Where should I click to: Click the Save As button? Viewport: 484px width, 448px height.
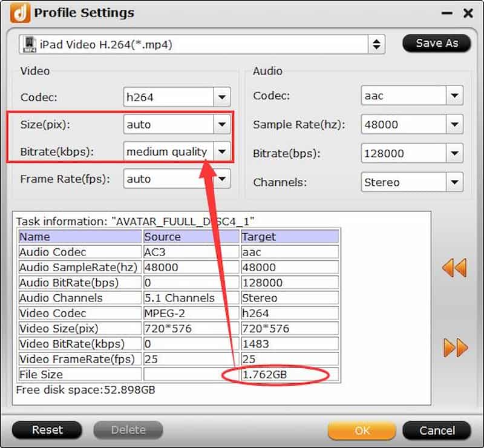coord(437,43)
